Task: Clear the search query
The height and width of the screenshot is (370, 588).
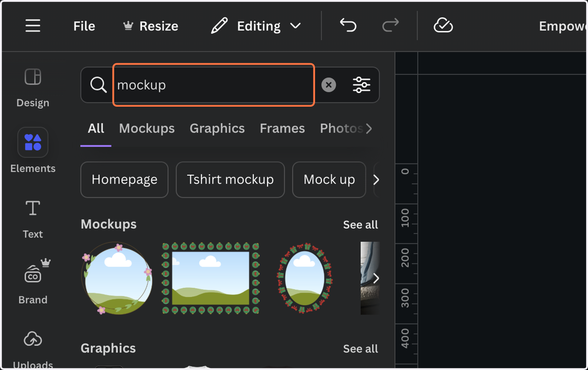Action: tap(329, 85)
